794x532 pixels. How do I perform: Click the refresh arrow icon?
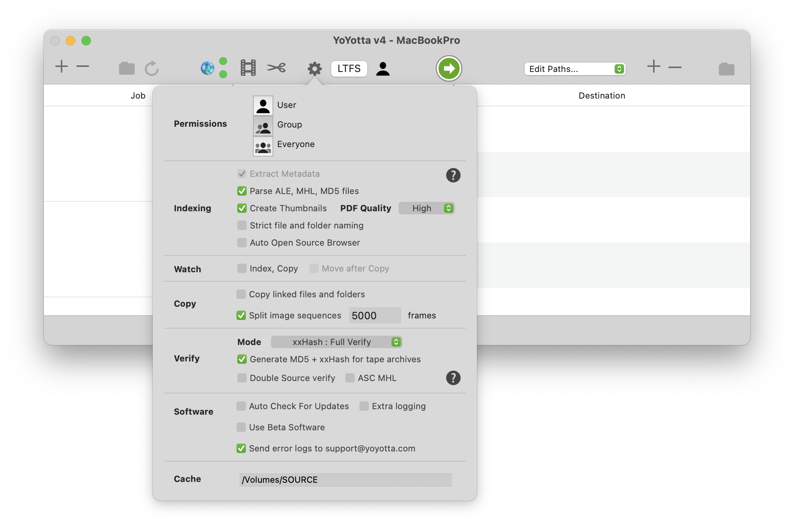152,68
